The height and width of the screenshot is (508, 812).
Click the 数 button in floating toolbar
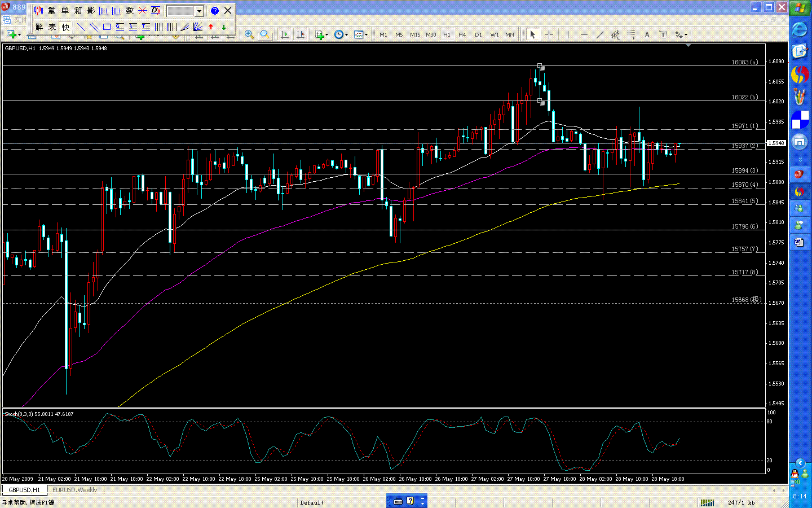pos(130,11)
